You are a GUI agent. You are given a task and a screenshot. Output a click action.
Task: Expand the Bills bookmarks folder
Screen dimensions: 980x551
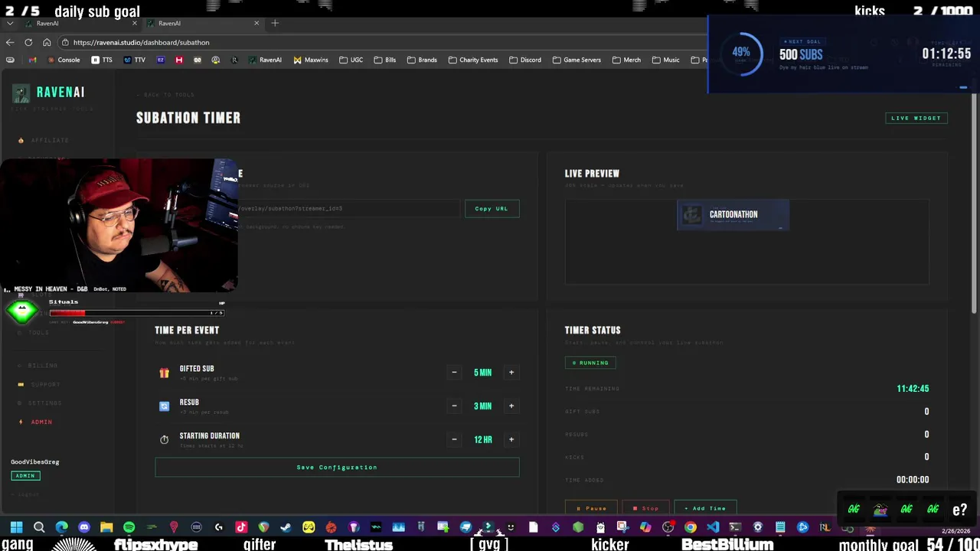[x=385, y=60]
